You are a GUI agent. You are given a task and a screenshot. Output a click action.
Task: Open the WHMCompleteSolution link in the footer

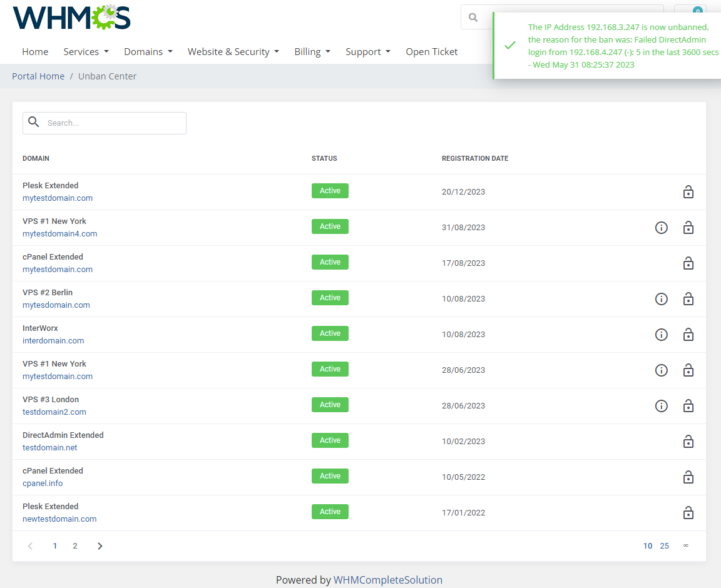coord(388,580)
